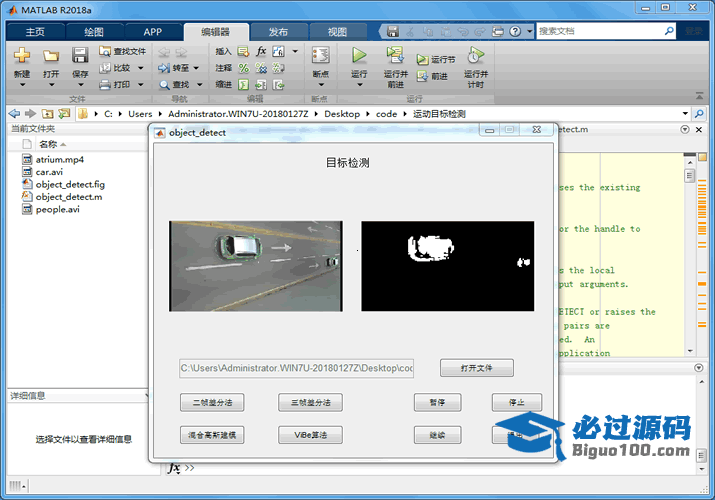Click the ViBe算法 button
Screen dimensions: 715x500
(311, 435)
